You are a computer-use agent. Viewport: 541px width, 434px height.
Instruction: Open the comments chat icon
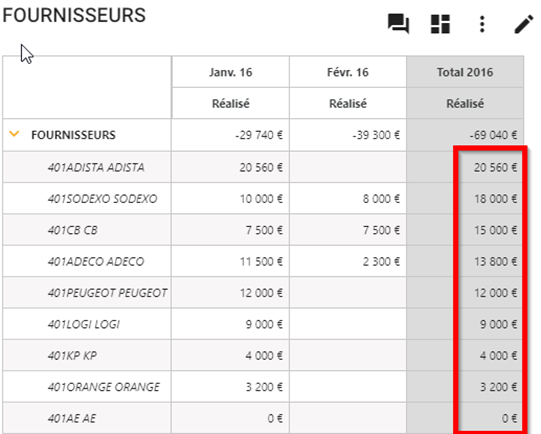pos(399,24)
